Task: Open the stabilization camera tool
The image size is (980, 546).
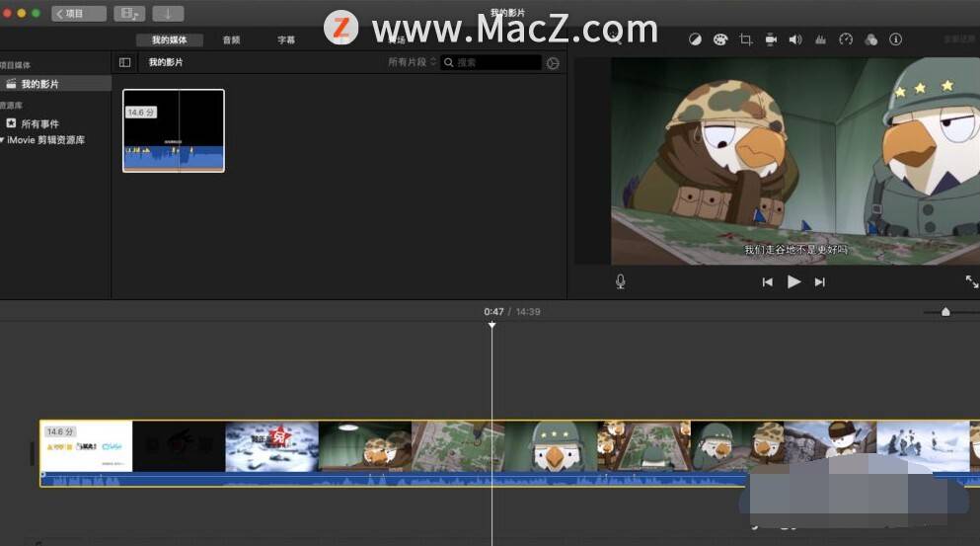Action: click(x=771, y=39)
